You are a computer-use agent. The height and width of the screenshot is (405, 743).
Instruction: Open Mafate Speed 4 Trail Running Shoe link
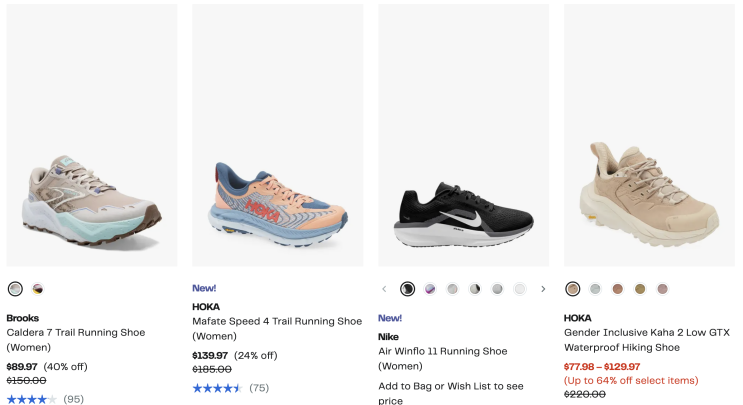tap(277, 322)
